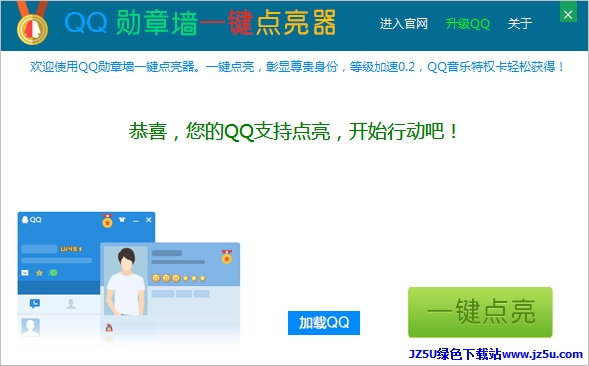Viewport: 589px width, 366px height.
Task: Click the green 一键点亮 button
Action: tap(480, 312)
